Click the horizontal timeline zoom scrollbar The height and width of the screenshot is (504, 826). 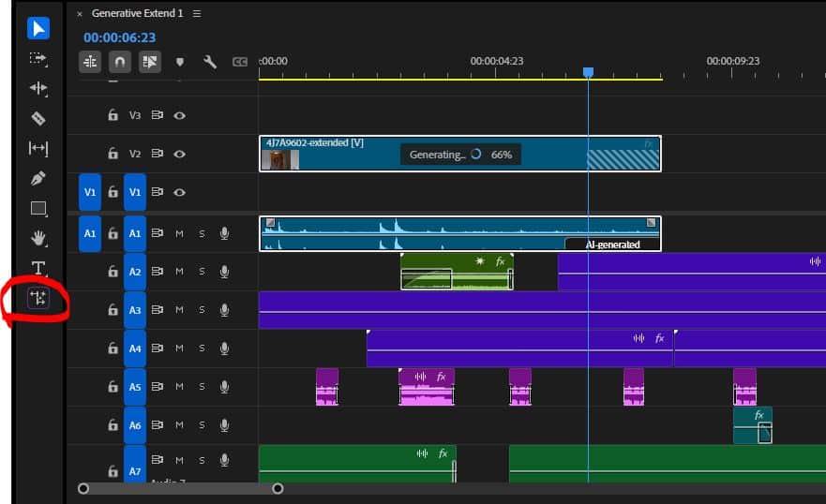click(181, 489)
